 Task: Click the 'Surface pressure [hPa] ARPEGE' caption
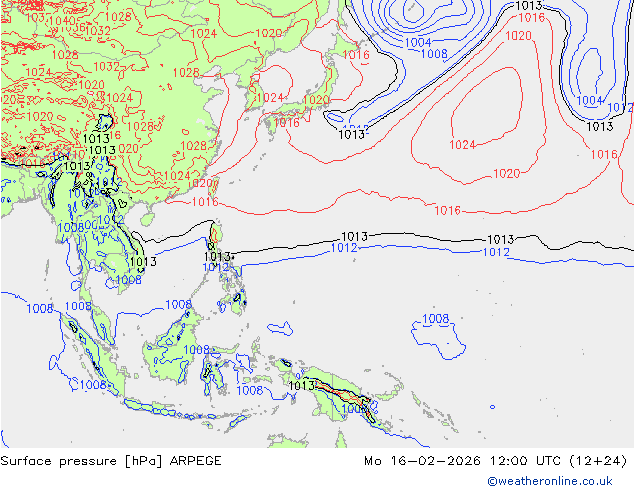tap(111, 461)
